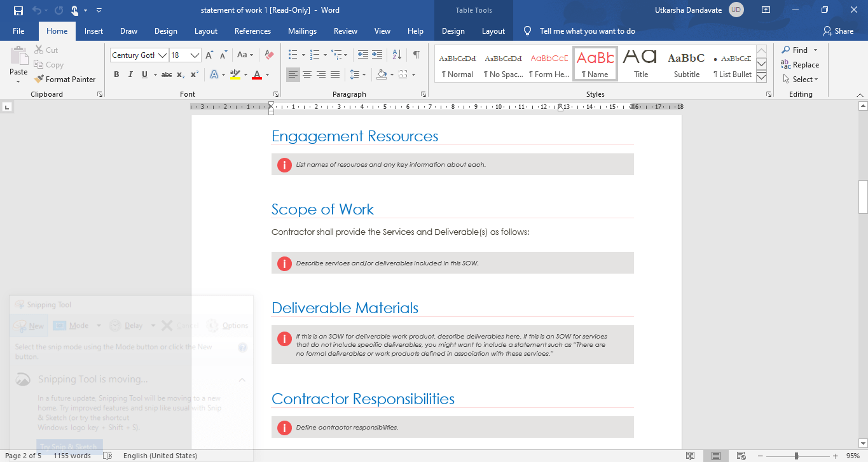Click the Share button
868x462 pixels.
(x=838, y=31)
